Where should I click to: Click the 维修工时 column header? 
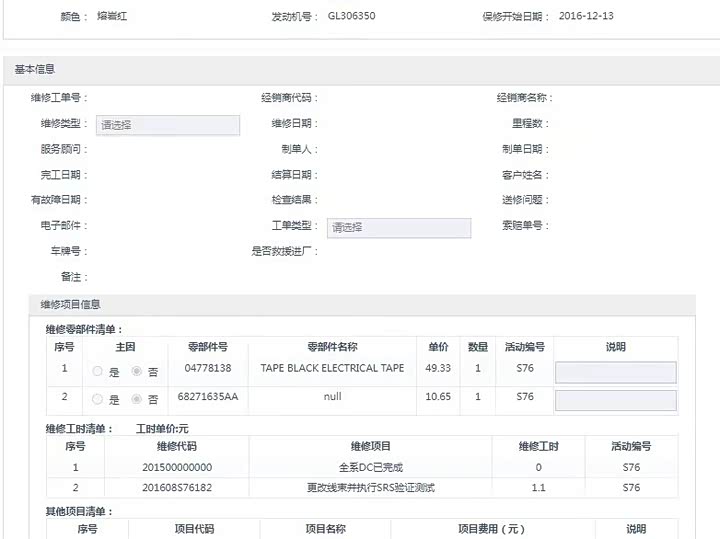[538, 446]
